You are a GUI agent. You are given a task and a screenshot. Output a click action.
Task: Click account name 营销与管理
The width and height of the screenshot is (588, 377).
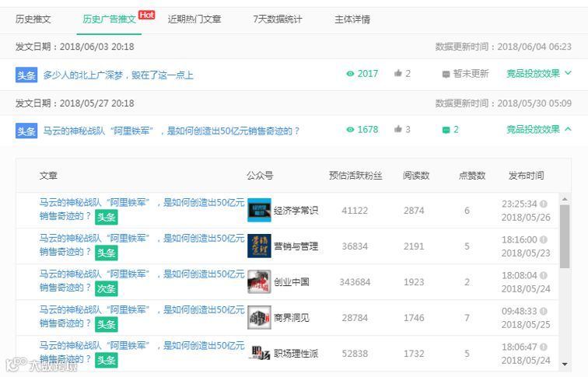tap(296, 246)
